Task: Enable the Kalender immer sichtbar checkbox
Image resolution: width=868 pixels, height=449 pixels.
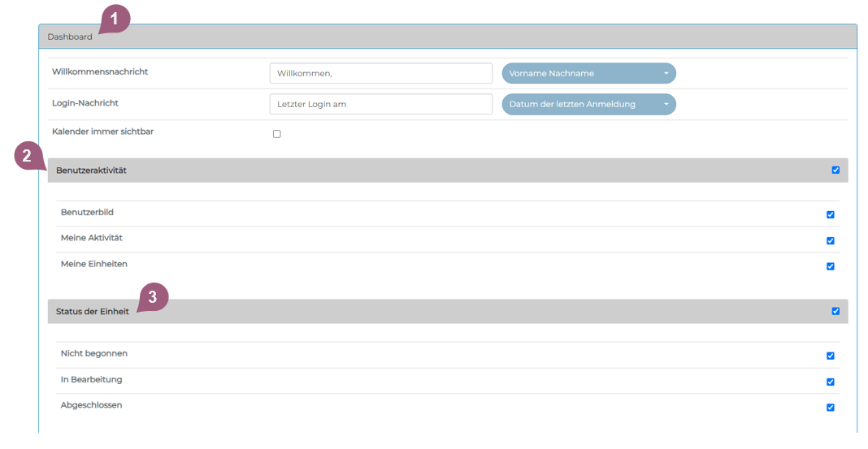Action: (277, 134)
